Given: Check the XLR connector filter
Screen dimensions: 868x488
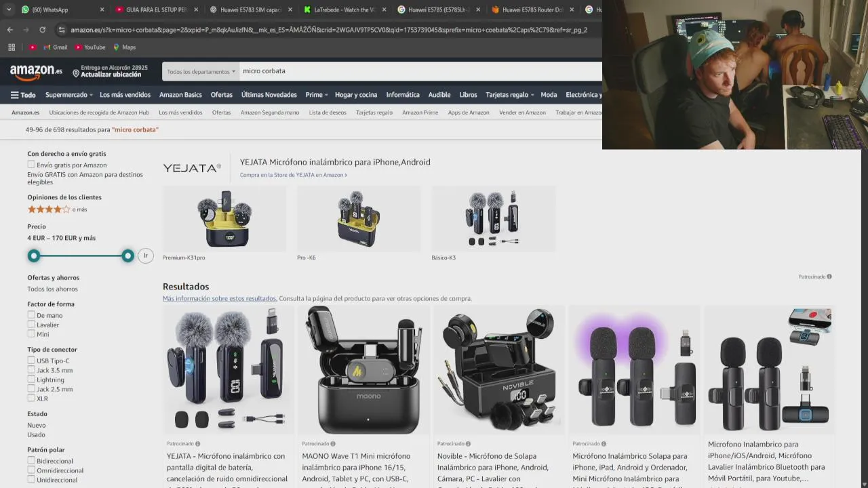Looking at the screenshot, I should [x=31, y=399].
